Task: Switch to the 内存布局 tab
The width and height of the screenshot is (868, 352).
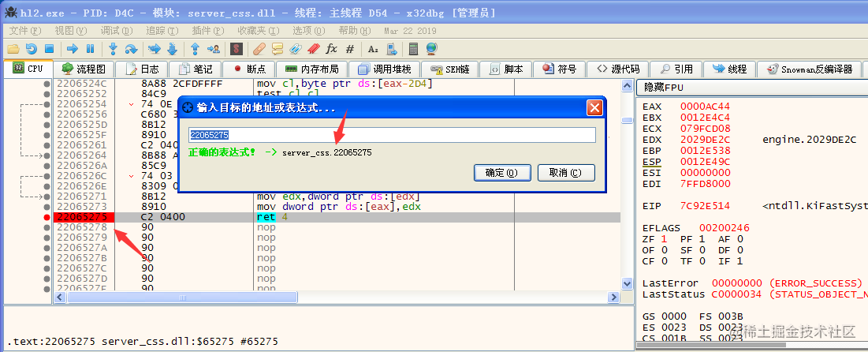Action: (x=313, y=69)
